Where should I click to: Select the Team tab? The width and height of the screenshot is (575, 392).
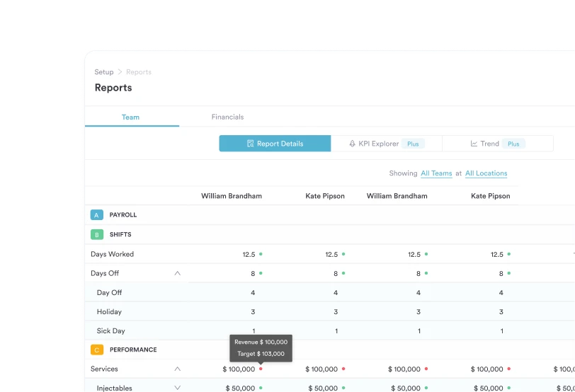click(x=130, y=117)
